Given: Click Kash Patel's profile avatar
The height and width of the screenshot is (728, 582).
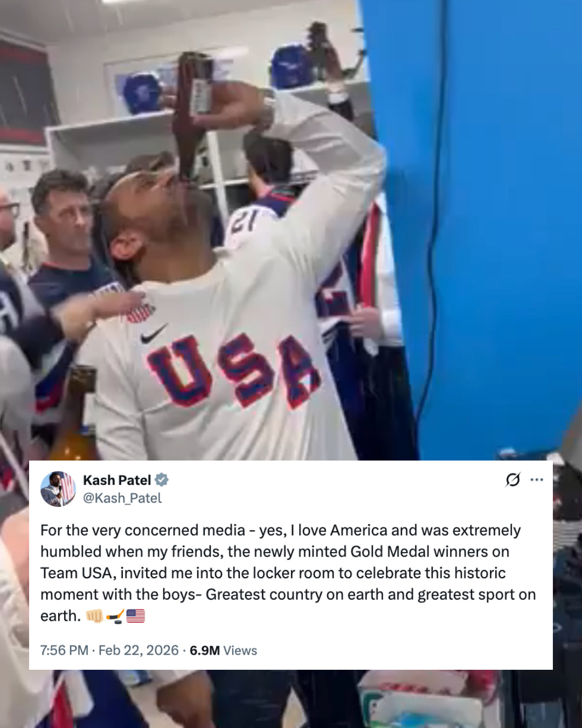Looking at the screenshot, I should click(x=58, y=489).
